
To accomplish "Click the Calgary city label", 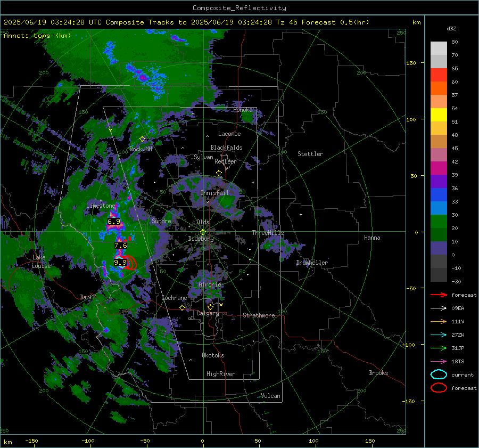I will [208, 313].
